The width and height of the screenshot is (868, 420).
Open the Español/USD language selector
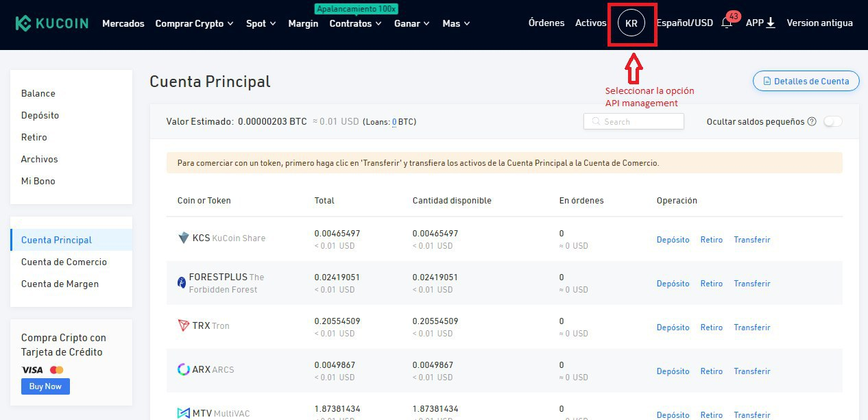click(684, 23)
